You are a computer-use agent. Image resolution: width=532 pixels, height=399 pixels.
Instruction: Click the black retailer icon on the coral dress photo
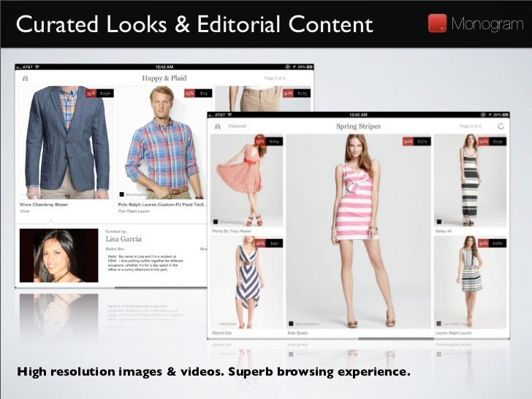pyautogui.click(x=215, y=222)
